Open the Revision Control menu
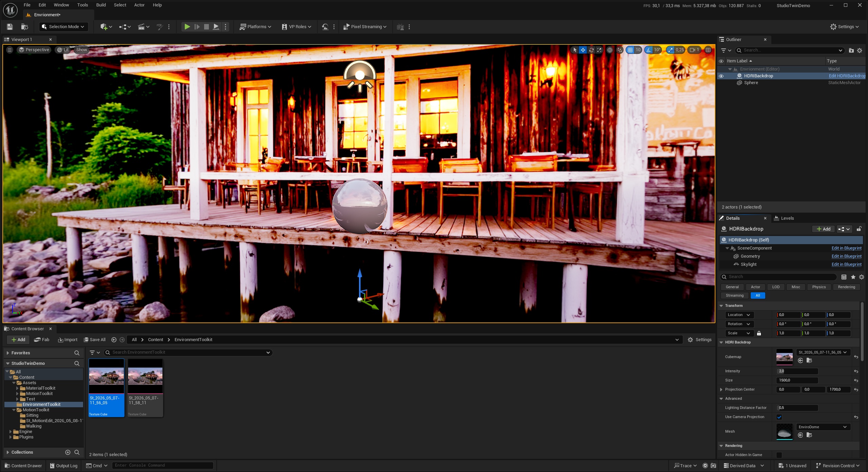 (x=837, y=466)
